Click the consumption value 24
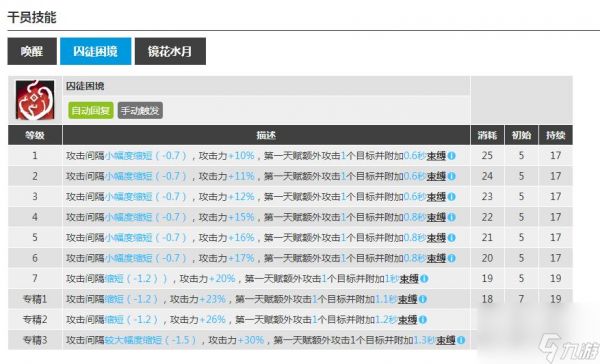 (487, 176)
